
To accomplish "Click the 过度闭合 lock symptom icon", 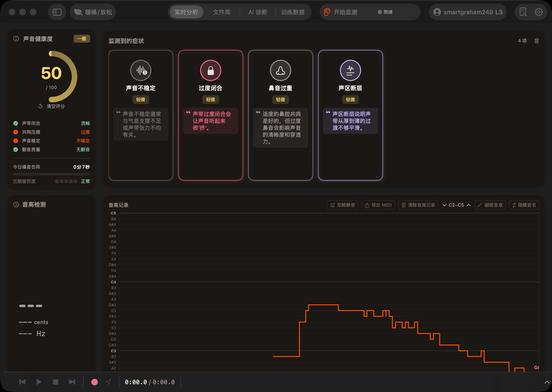I will point(210,70).
